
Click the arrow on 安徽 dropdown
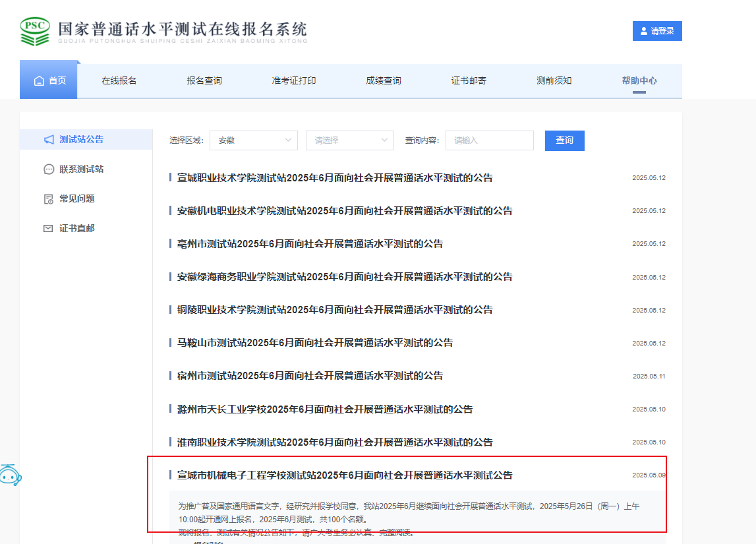pyautogui.click(x=288, y=140)
